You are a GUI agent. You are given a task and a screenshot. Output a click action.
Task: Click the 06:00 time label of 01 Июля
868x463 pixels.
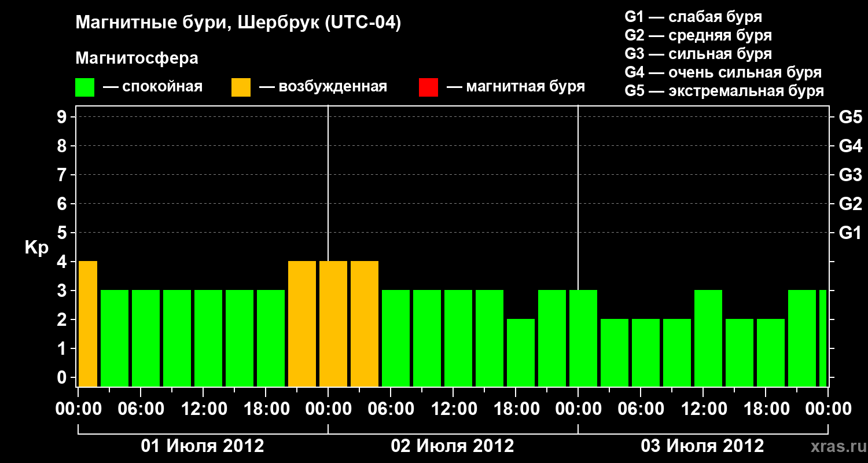[x=141, y=409]
